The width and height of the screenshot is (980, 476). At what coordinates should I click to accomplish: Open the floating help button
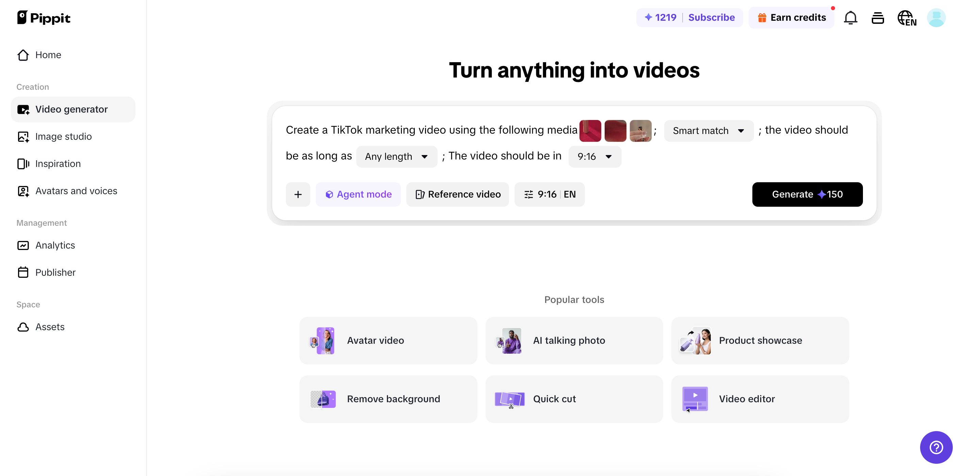point(936,447)
